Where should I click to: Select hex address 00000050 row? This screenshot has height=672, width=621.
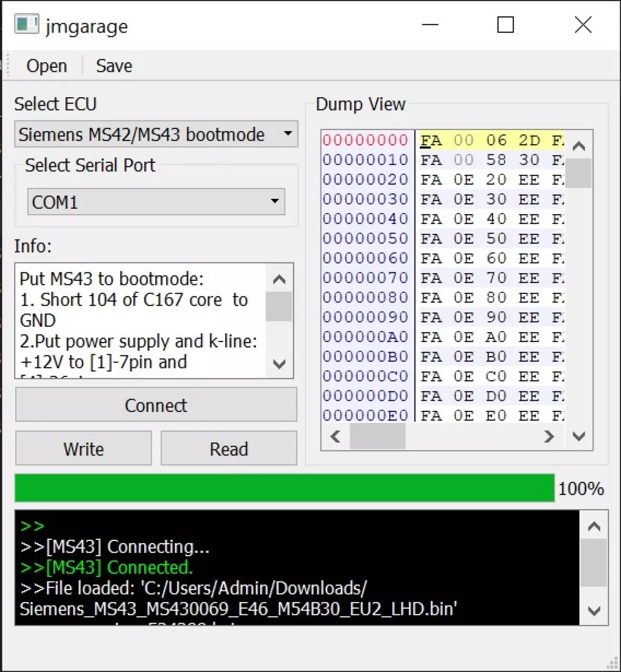pyautogui.click(x=365, y=239)
